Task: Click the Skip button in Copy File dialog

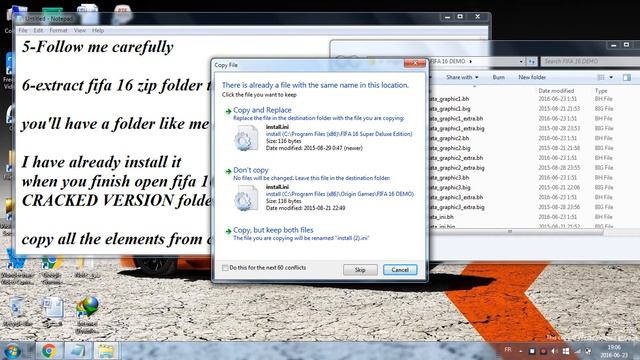Action: coord(360,270)
